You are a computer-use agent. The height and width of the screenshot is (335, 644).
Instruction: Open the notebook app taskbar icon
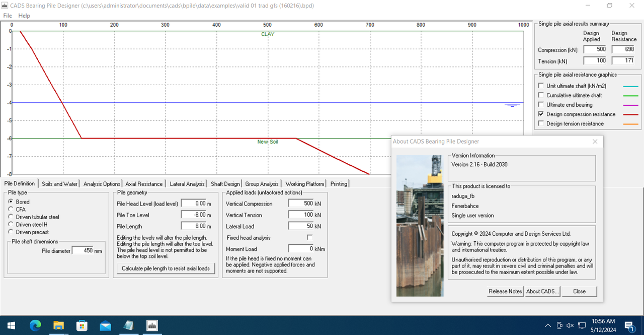coord(129,325)
